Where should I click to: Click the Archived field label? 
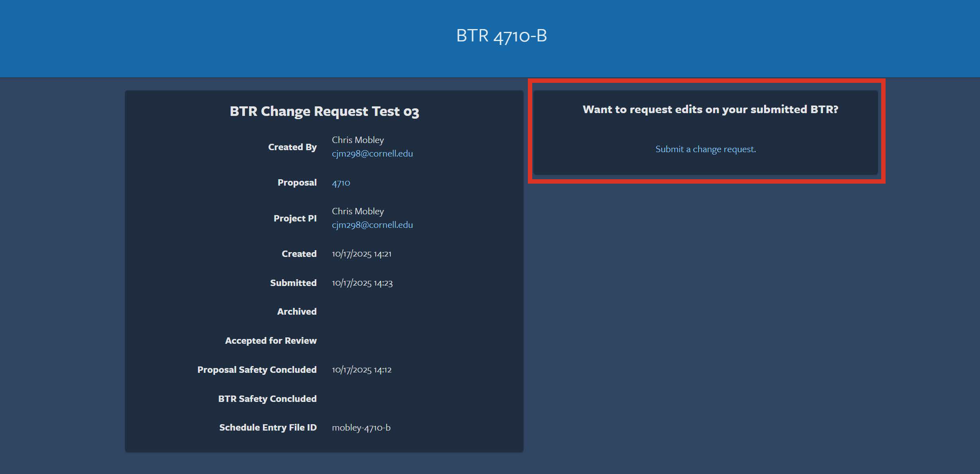[x=296, y=311]
